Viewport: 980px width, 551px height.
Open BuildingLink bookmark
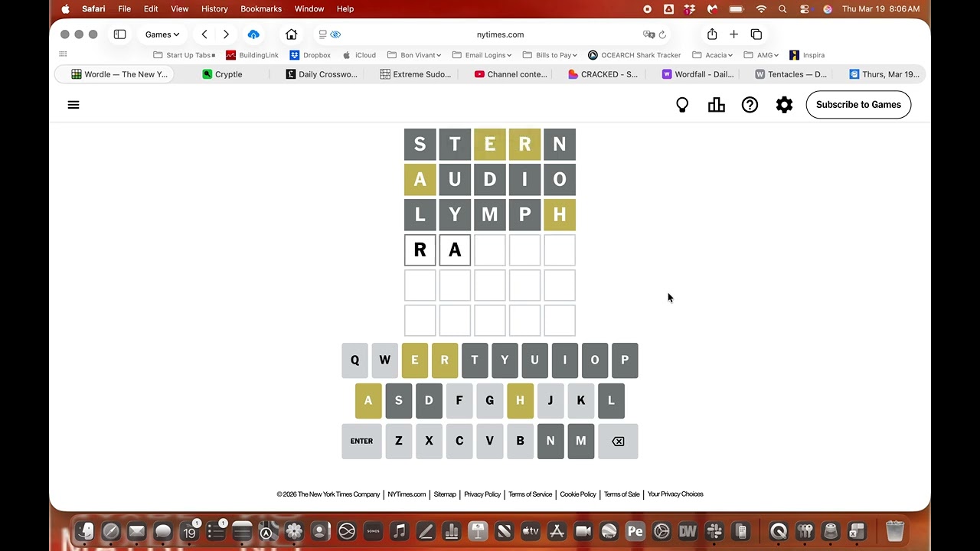tap(252, 55)
